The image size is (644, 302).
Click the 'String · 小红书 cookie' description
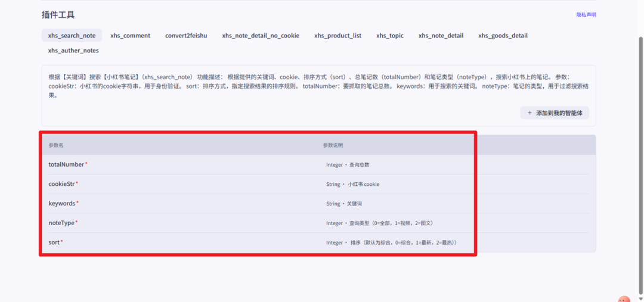point(353,184)
